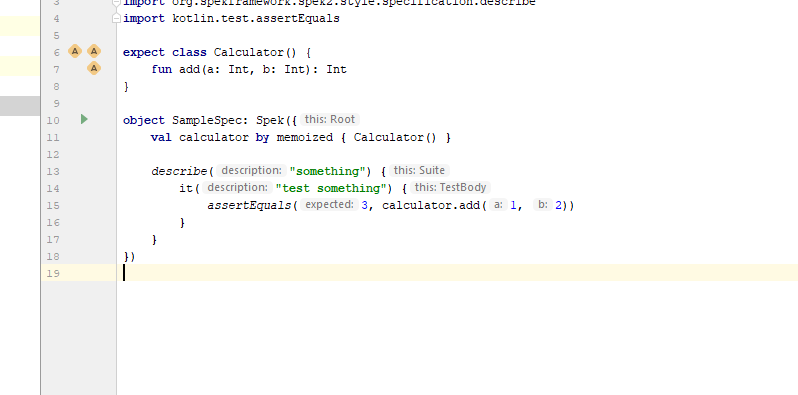The width and height of the screenshot is (798, 395).
Task: Click the 'SampleSpec' object name
Action: (x=207, y=120)
